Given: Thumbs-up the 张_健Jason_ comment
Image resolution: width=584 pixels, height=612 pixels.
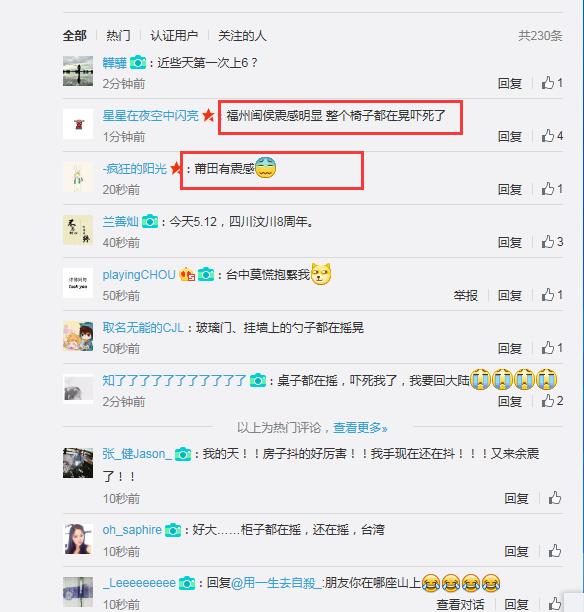Looking at the screenshot, I should pos(555,498).
